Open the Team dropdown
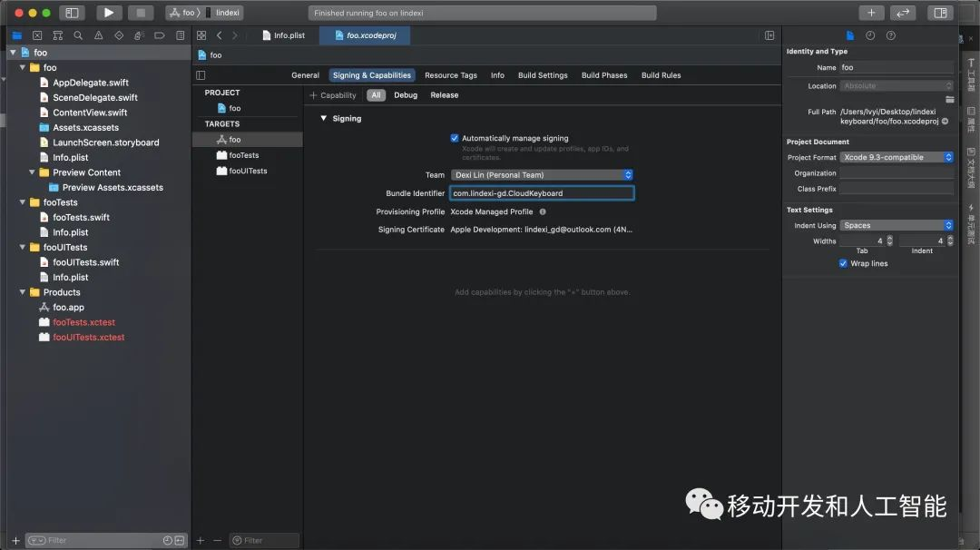This screenshot has height=550, width=980. 542,175
